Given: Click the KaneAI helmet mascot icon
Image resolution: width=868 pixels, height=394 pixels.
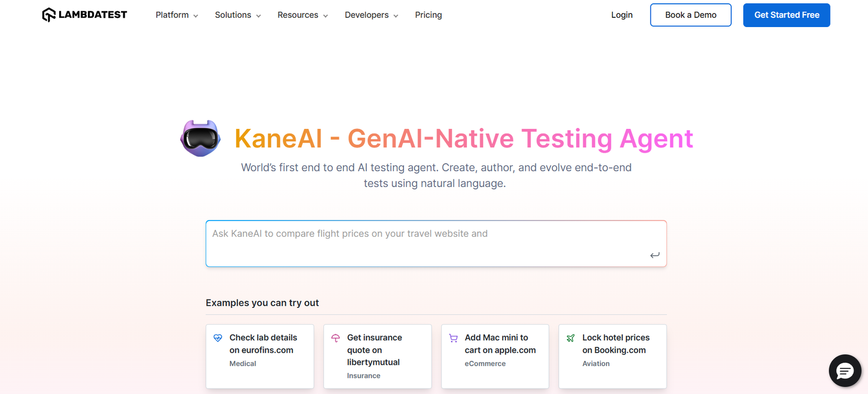Looking at the screenshot, I should [200, 138].
